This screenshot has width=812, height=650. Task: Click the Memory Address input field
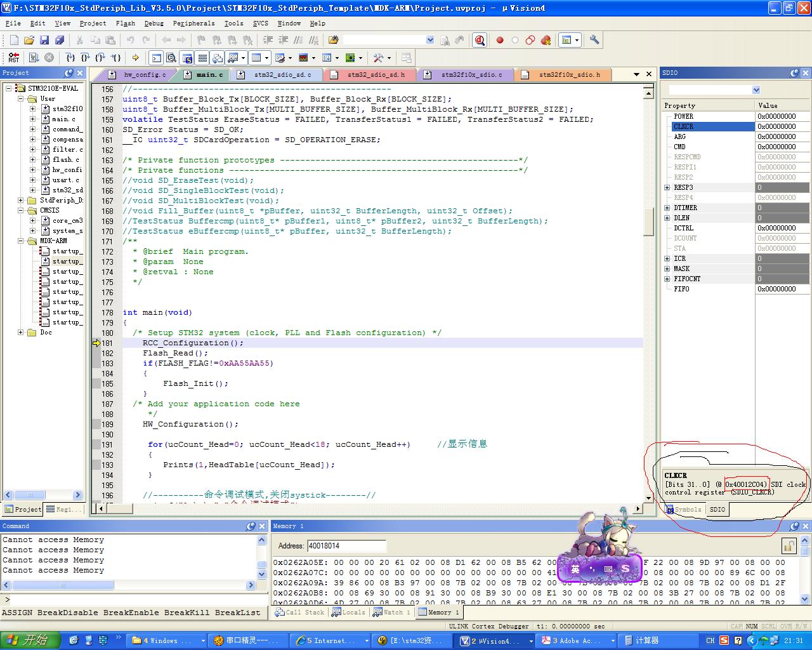(346, 546)
